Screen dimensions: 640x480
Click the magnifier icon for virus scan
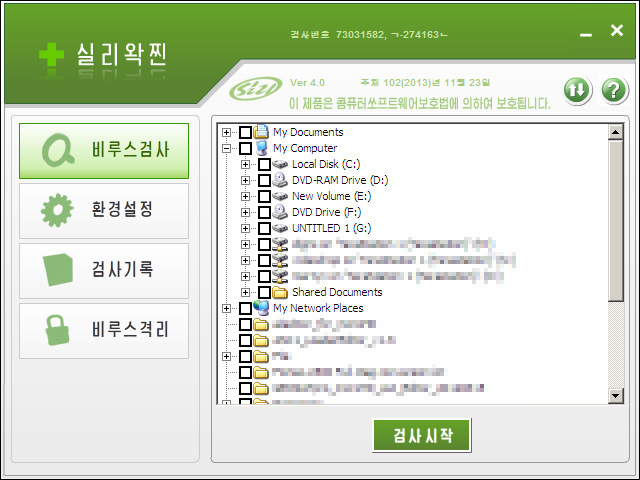click(x=58, y=150)
